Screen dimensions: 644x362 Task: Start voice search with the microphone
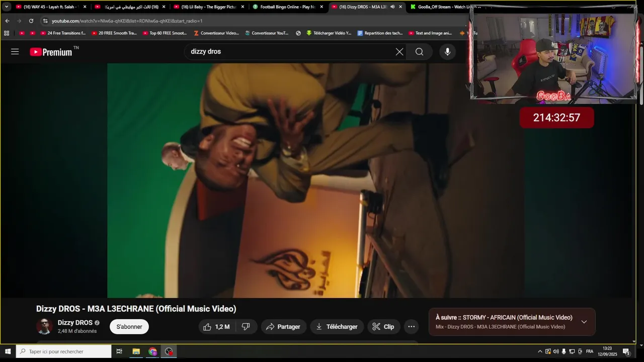(447, 51)
